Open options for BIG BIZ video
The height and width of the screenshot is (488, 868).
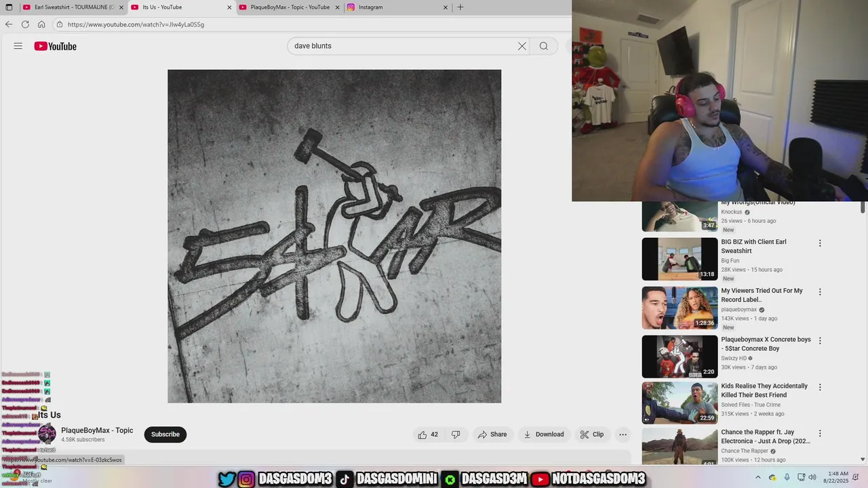(x=820, y=243)
